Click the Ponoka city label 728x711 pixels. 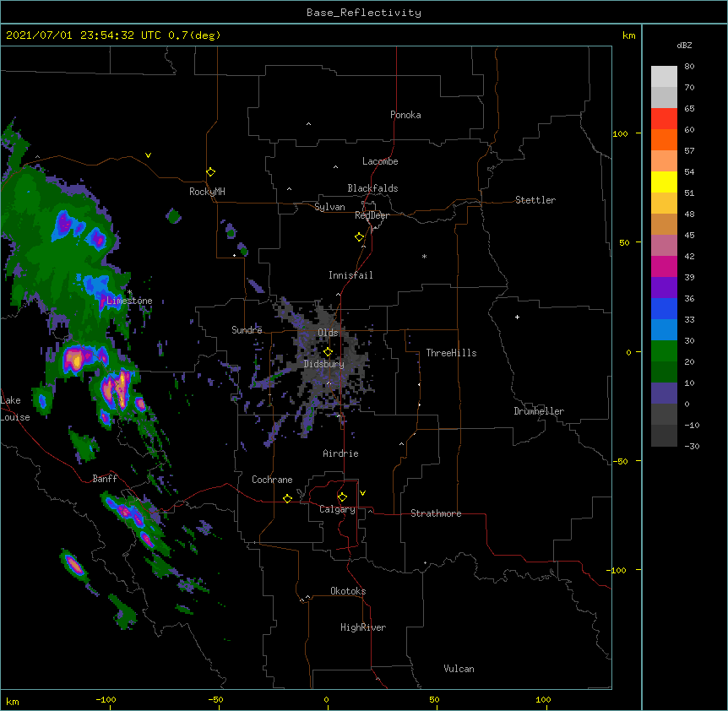click(405, 115)
